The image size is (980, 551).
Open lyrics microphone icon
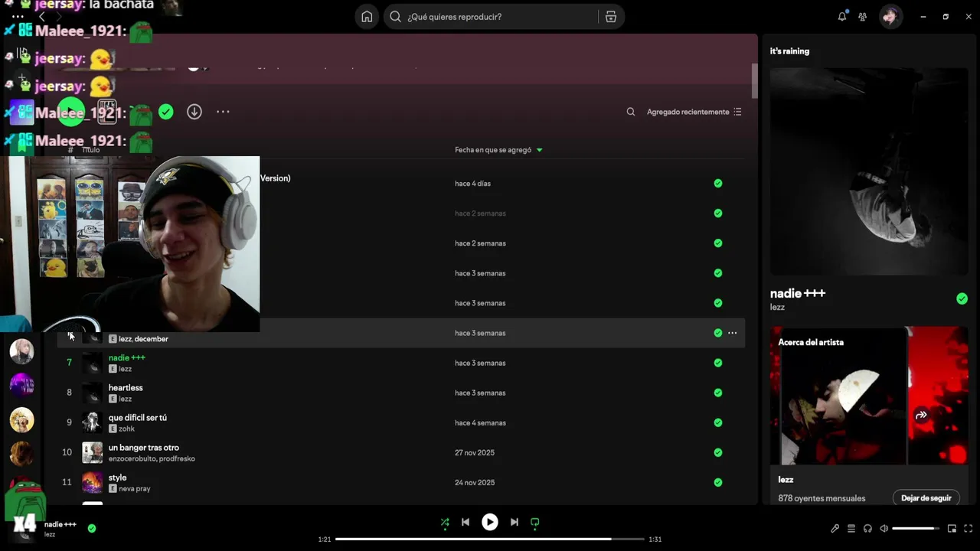point(835,528)
